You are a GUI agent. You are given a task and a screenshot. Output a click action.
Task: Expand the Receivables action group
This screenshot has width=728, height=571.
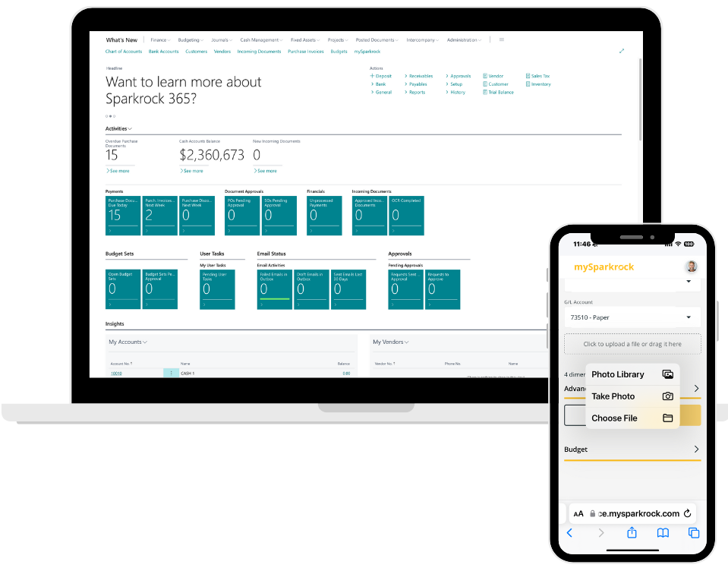418,76
